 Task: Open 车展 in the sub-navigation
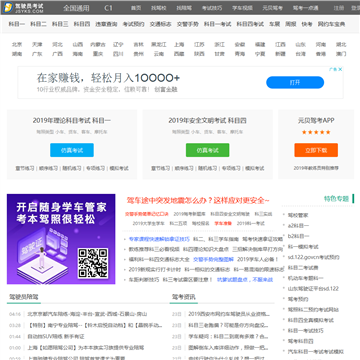[x=275, y=24]
